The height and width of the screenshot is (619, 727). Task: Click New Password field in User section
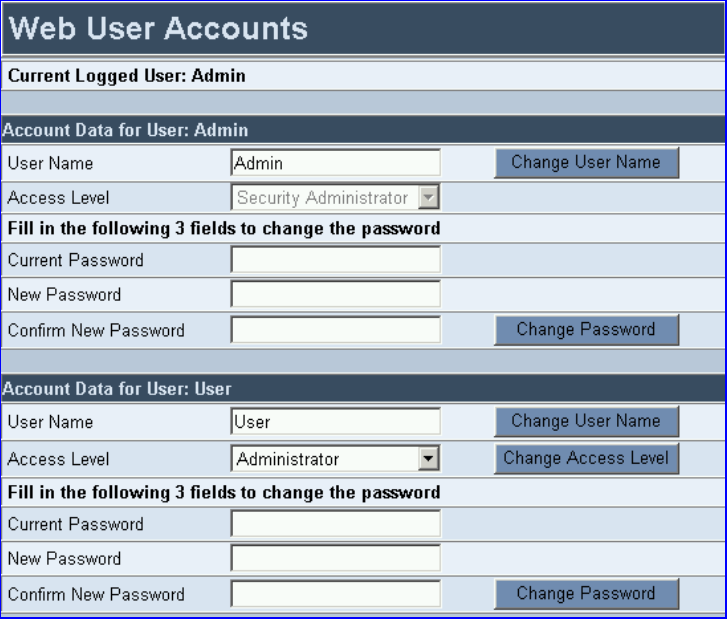(335, 558)
